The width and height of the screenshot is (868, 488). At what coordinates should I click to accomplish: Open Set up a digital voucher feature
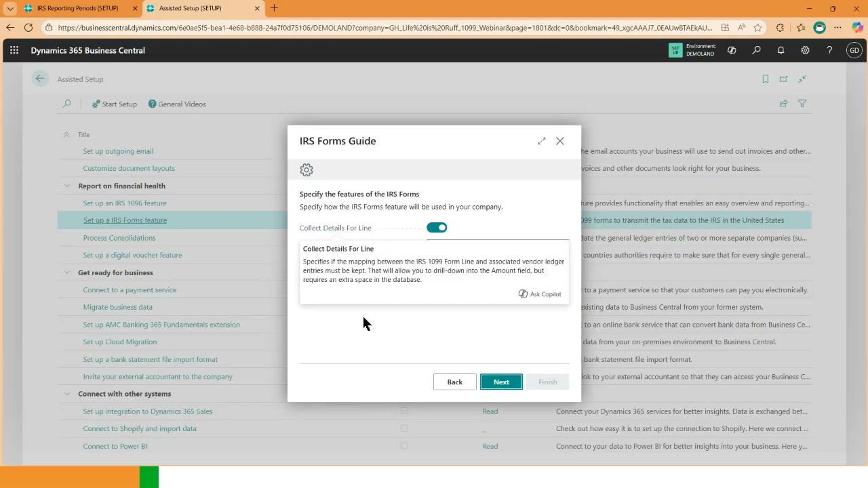pyautogui.click(x=132, y=255)
